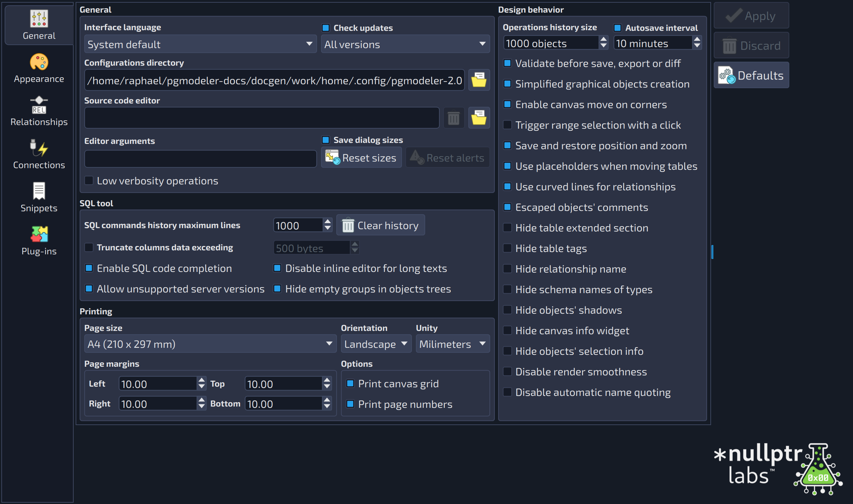Browse folder for Configurations directory
Image resolution: width=853 pixels, height=504 pixels.
pos(479,80)
